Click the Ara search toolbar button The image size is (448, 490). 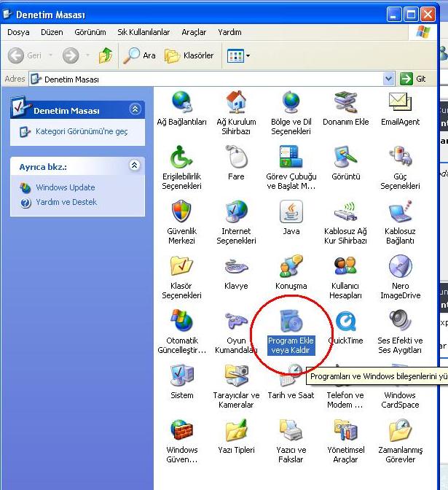coord(139,55)
